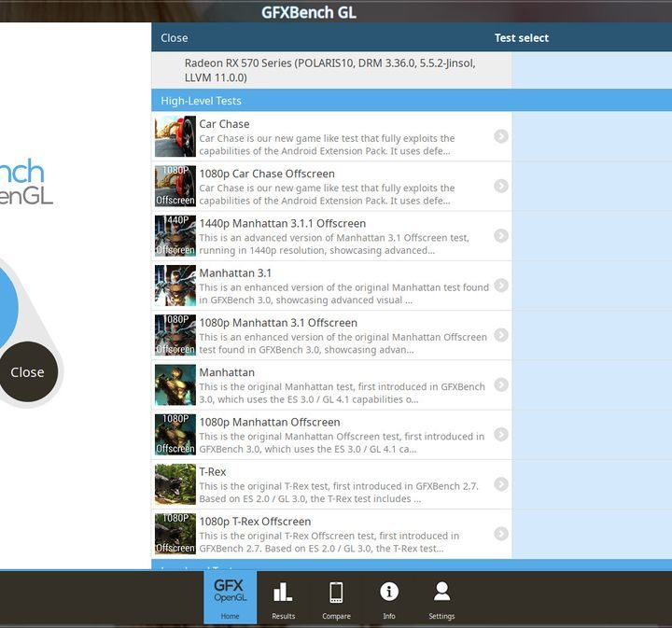Click the GFXBench GL window title
Screen dimensions: 672x628
tap(309, 12)
